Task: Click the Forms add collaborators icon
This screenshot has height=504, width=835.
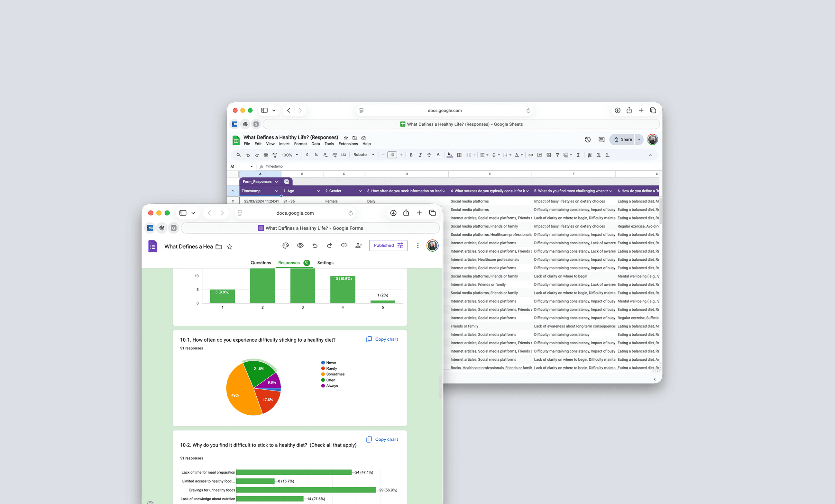Action: [x=359, y=246]
